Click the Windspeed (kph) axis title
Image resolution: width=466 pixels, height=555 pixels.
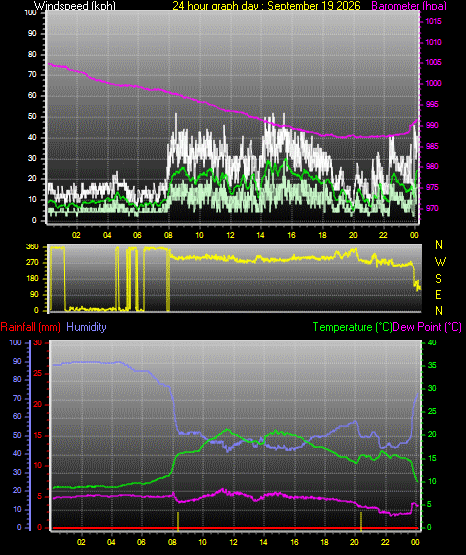tap(75, 6)
